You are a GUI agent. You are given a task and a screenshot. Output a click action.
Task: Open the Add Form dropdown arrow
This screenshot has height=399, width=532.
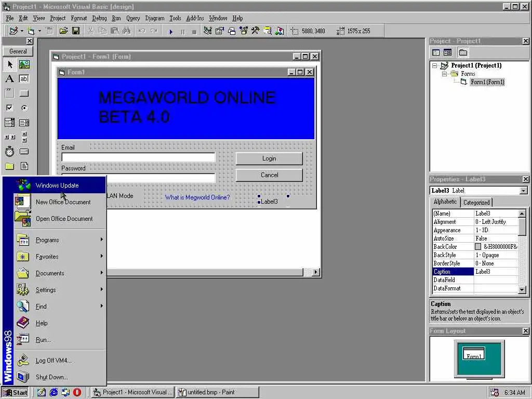pyautogui.click(x=39, y=31)
